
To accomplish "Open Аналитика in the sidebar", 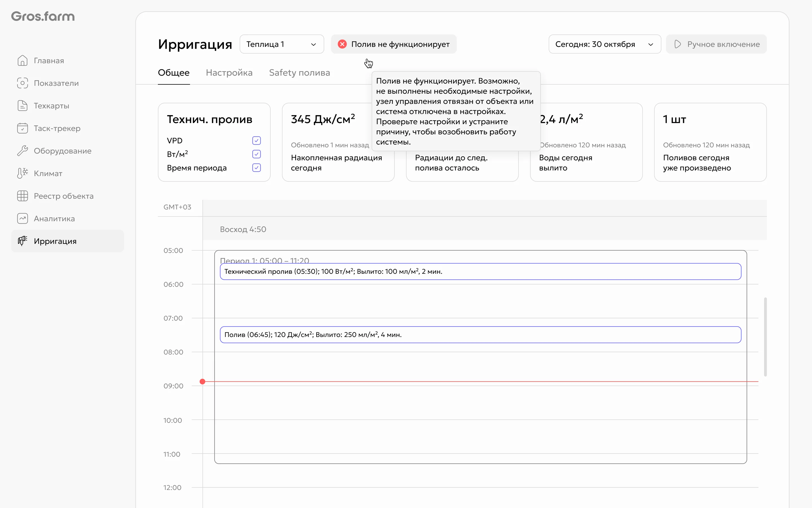I will click(67, 218).
